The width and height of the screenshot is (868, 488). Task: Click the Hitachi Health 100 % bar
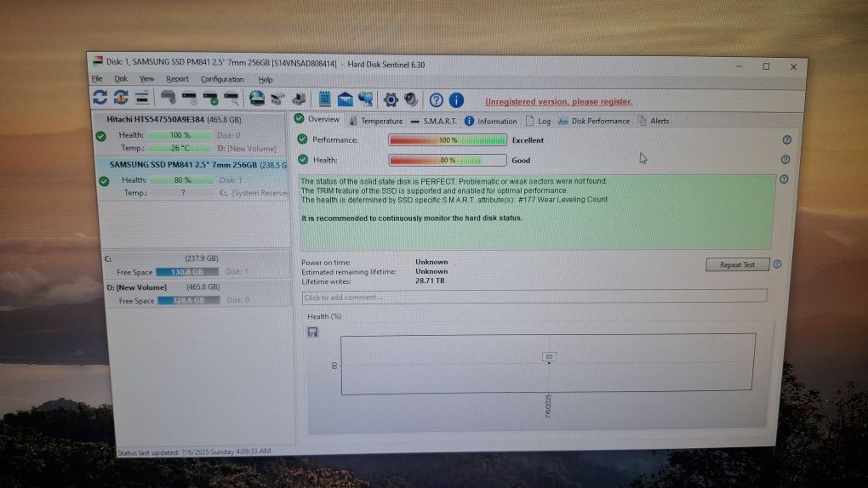coord(180,135)
